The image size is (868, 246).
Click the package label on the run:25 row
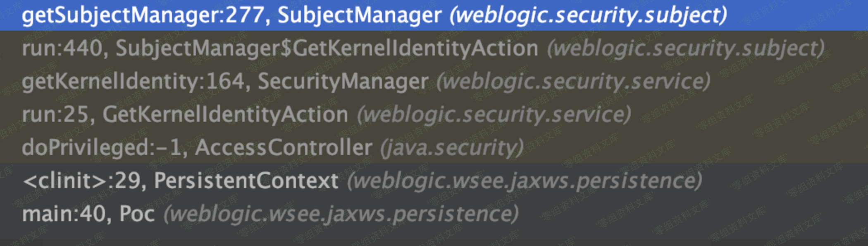pos(494,115)
